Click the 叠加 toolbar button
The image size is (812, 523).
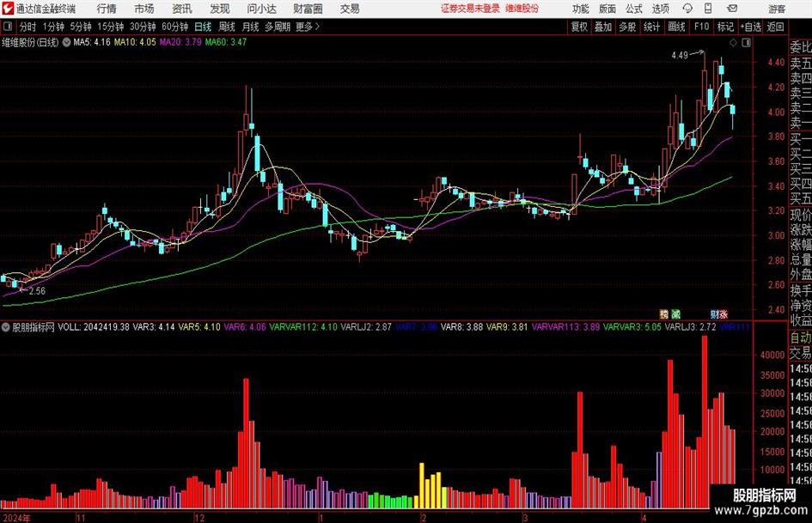tap(603, 27)
